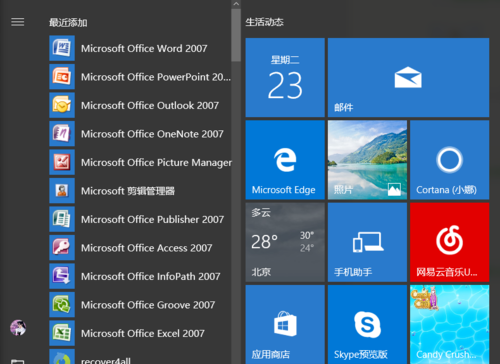
Task: Select Microsoft 剪辑管理器 label
Action: 128,191
